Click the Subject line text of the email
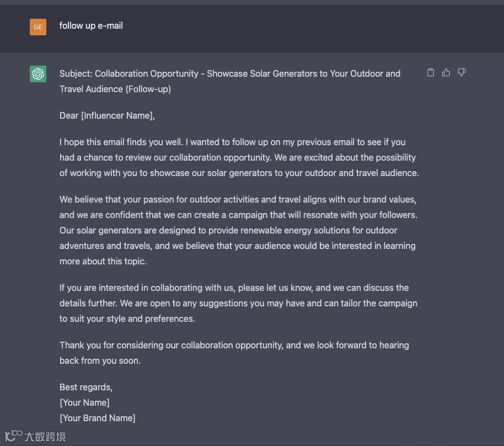The image size is (504, 446). click(230, 73)
